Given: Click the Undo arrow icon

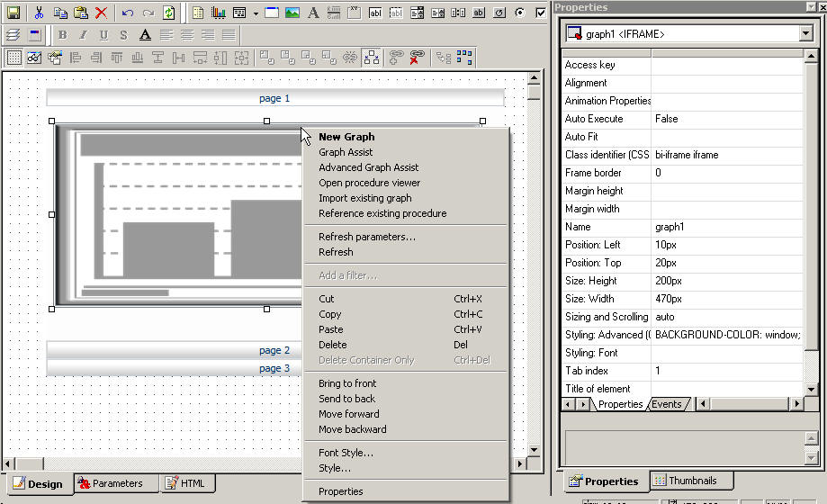Looking at the screenshot, I should pos(127,13).
